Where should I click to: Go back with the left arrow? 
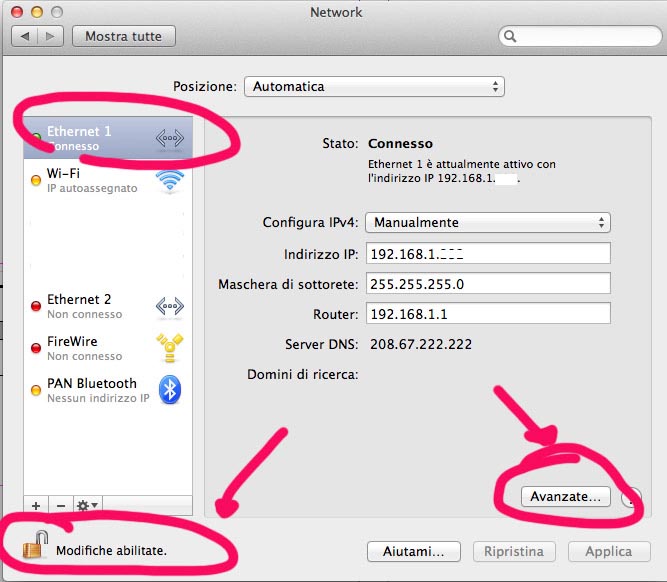click(x=25, y=36)
